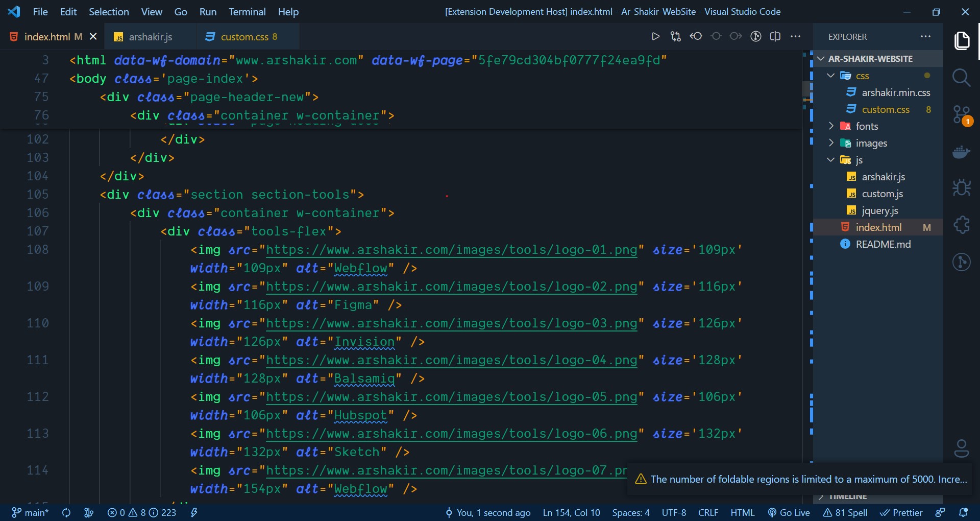Open the editor More Actions ellipsis

pos(795,36)
